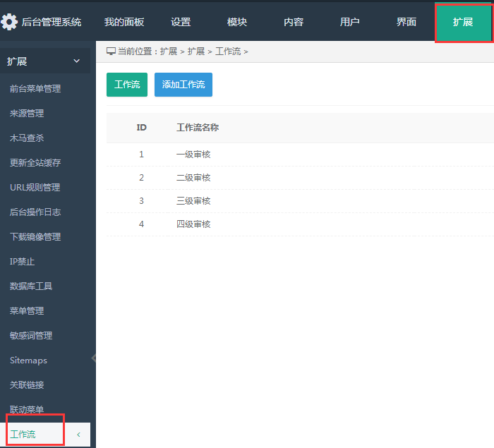Open 联动菜单 in the sidebar

(27, 410)
